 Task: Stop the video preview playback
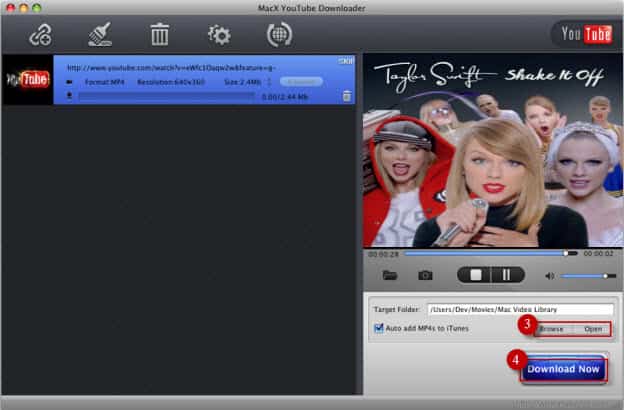pos(475,275)
